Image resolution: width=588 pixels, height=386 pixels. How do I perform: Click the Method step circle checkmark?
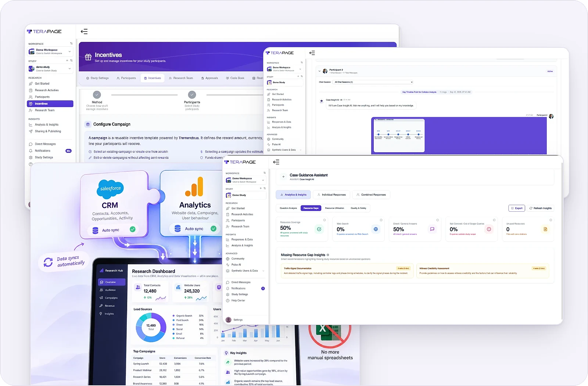97,95
